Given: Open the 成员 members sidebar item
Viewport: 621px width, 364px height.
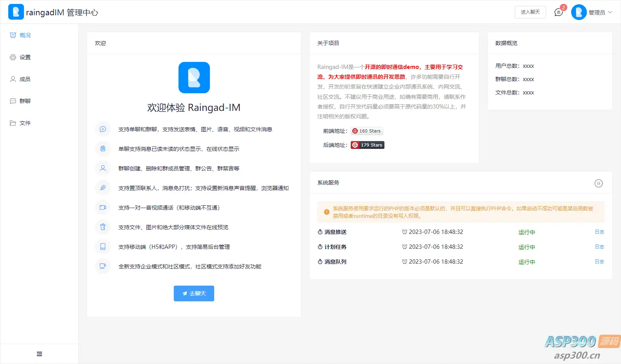Looking at the screenshot, I should pos(39,79).
